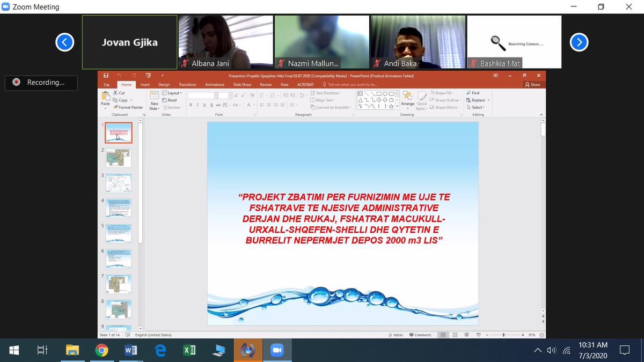Switch to Slide Sorter view icon
Screen dimensions: 644x362
(x=455, y=335)
